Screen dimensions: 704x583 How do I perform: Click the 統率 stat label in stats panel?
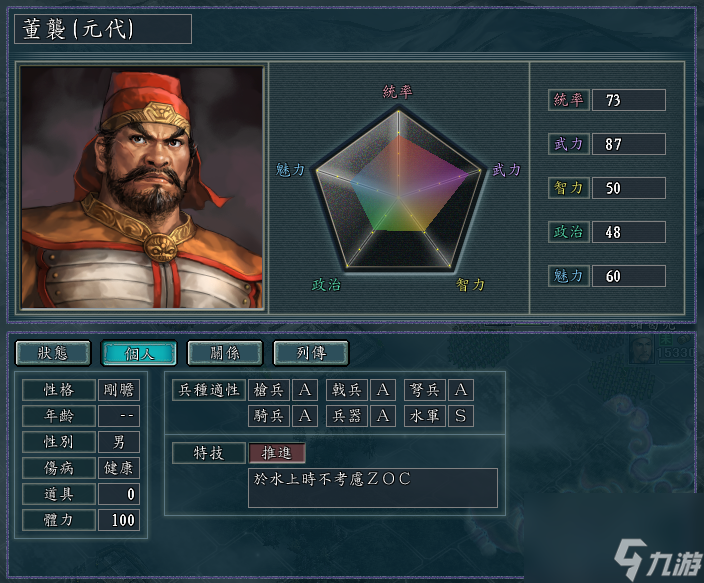pos(568,100)
